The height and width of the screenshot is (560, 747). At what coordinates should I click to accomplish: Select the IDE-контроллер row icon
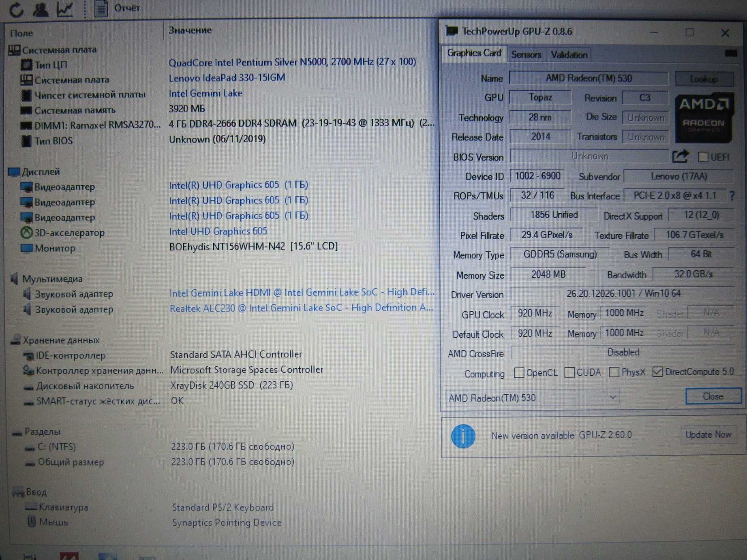coord(28,356)
